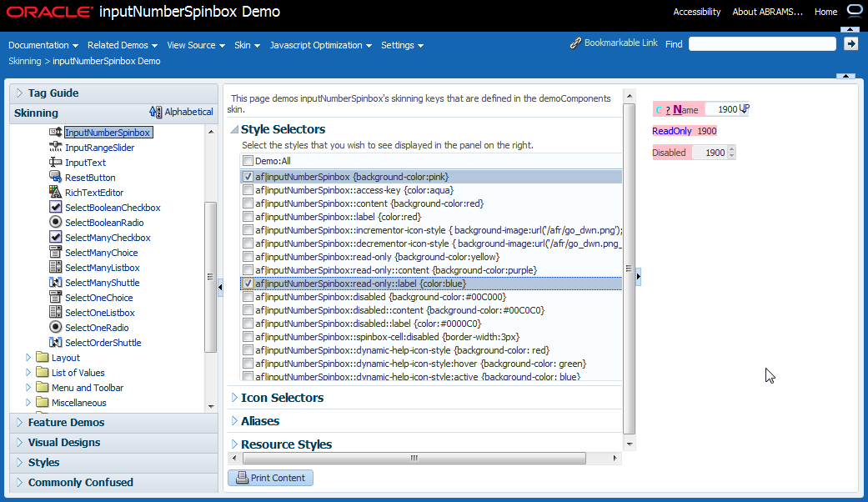Expand the Resource Styles section
This screenshot has width=868, height=502.
[234, 444]
